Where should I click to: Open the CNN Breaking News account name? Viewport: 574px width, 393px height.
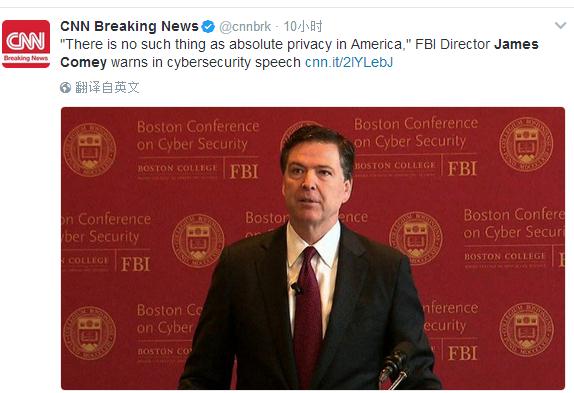tap(129, 26)
